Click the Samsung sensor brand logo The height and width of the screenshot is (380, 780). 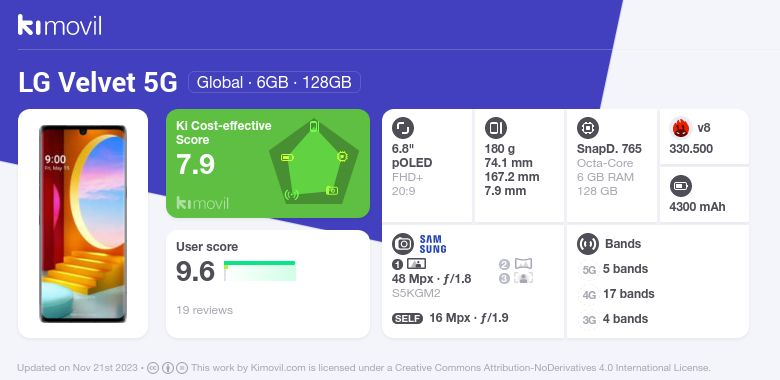point(433,244)
